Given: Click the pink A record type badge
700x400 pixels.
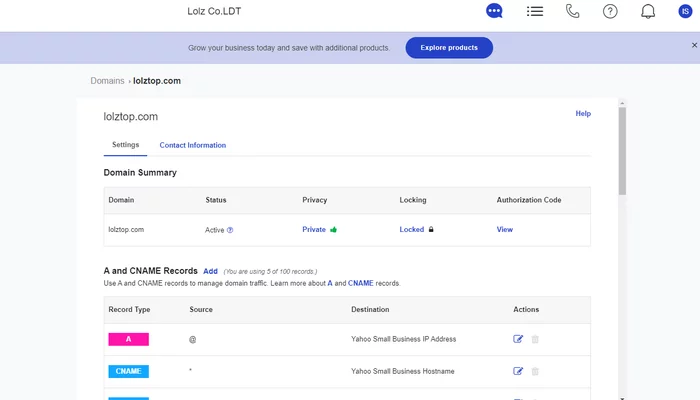Looking at the screenshot, I should point(129,339).
